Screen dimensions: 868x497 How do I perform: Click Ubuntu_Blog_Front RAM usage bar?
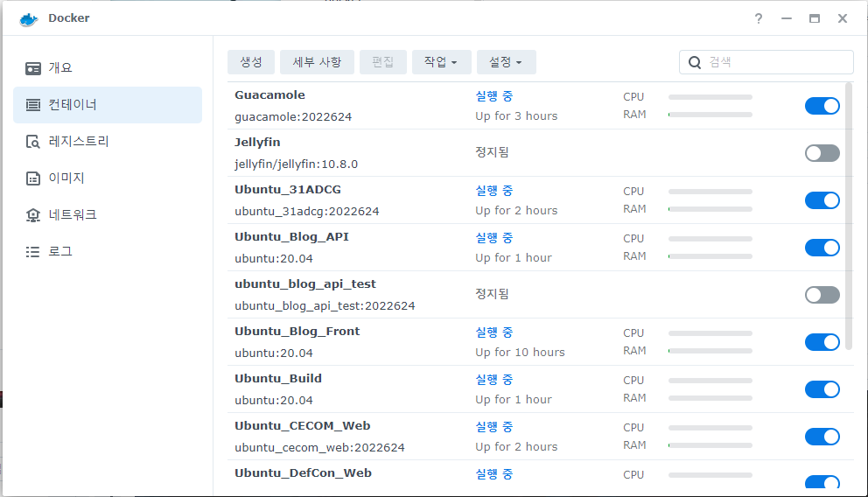[x=710, y=351]
